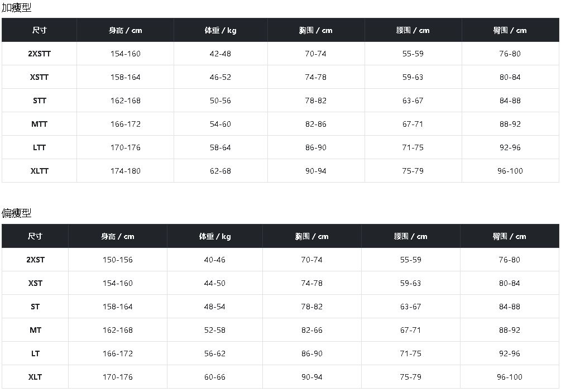This screenshot has width=561, height=392.
Task: Select the 62-68 weight value
Action: coord(220,171)
